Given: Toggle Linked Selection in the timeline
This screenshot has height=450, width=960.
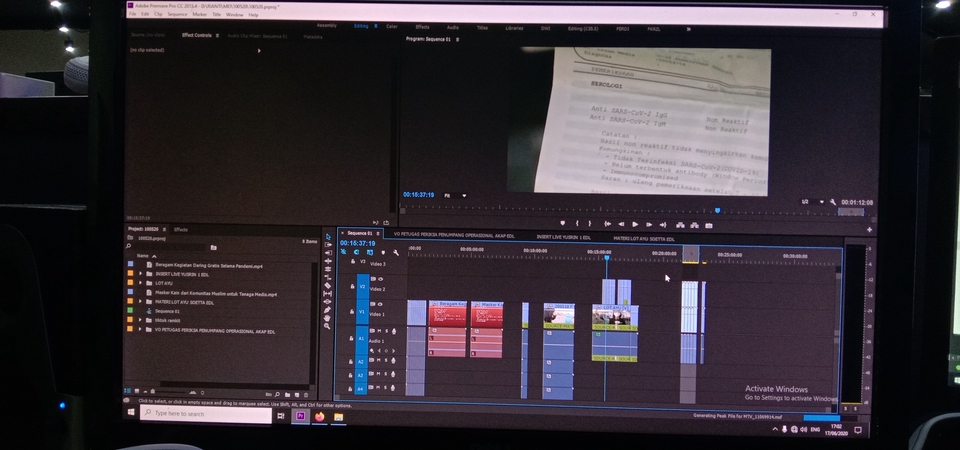Looking at the screenshot, I should point(370,252).
